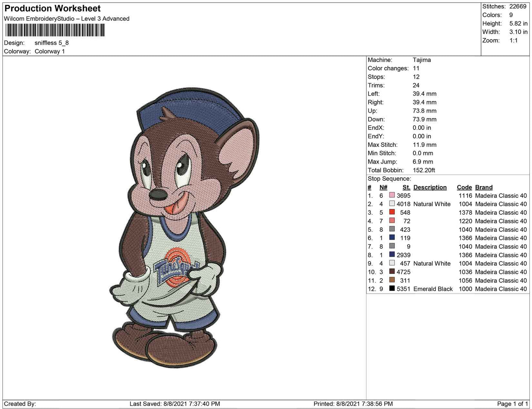Pick the black swatch beside 5351 stitches
Viewport: 532px width, 409px height.
click(392, 288)
